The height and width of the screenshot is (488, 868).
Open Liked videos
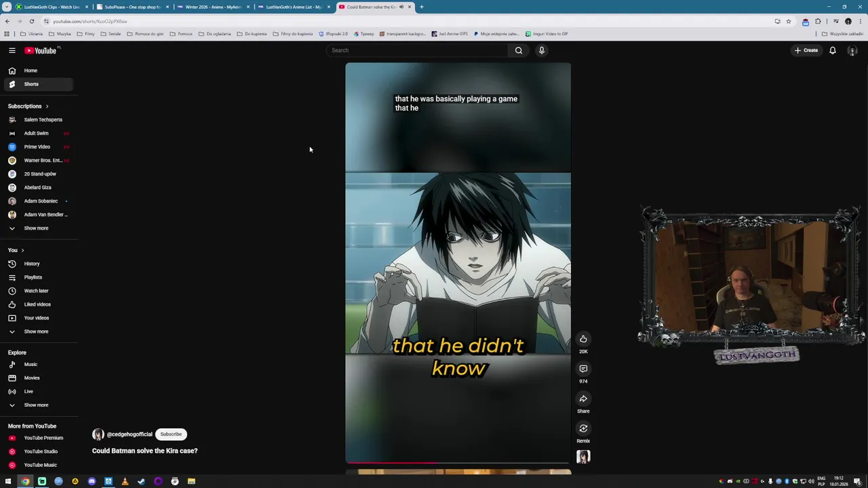point(38,304)
